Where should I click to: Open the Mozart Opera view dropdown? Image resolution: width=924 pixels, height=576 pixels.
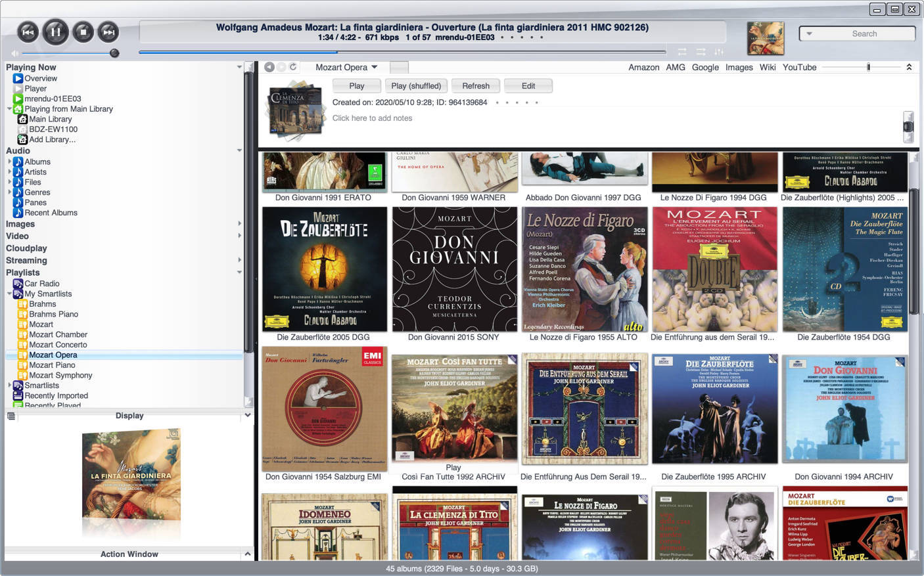tap(346, 67)
